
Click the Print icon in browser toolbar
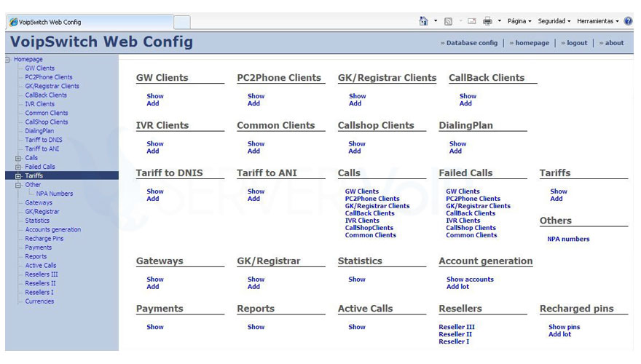point(487,21)
